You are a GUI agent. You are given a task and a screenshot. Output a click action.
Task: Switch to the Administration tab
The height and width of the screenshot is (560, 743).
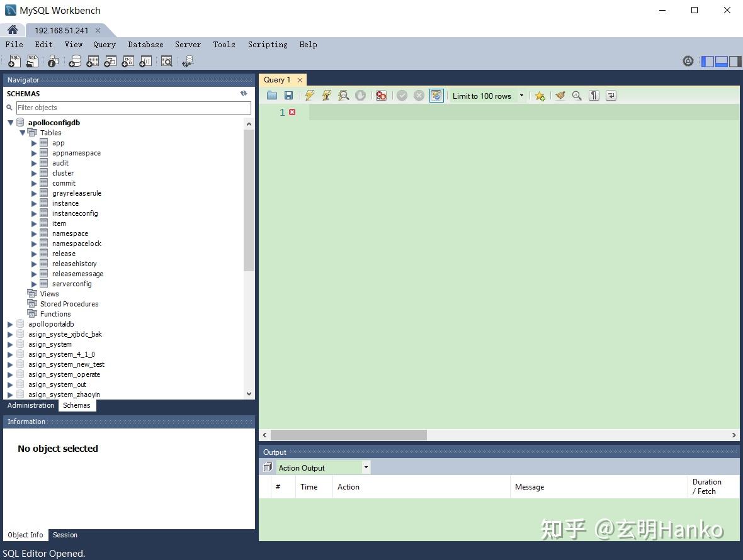coord(31,405)
